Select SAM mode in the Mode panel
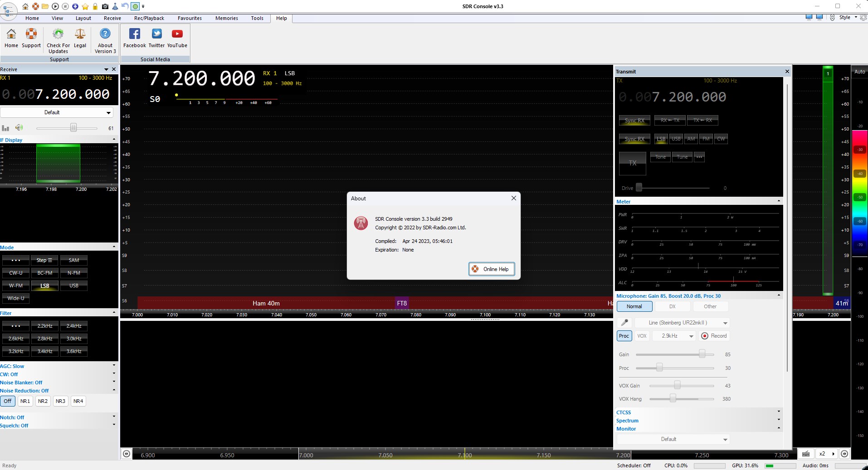The width and height of the screenshot is (868, 470). [74, 260]
